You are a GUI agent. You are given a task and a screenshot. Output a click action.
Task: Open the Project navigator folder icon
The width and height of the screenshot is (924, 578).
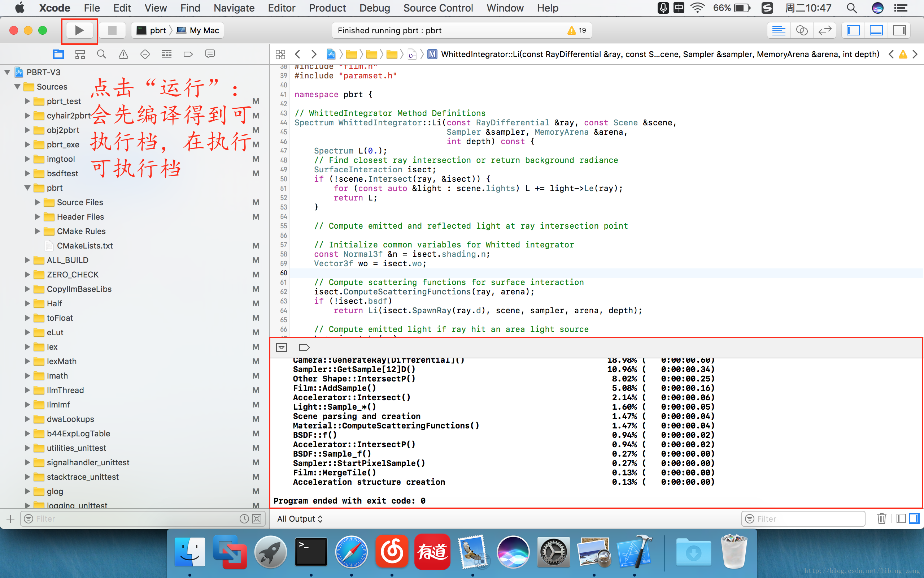click(x=58, y=54)
